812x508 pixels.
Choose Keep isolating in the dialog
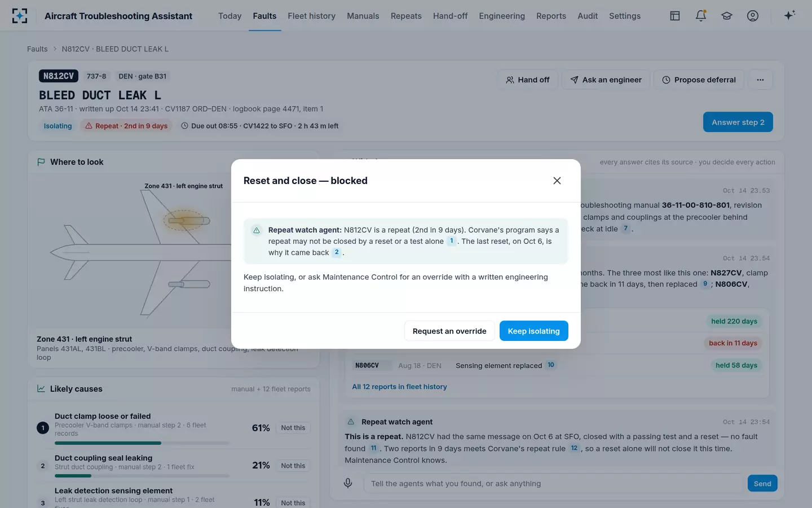pyautogui.click(x=534, y=331)
